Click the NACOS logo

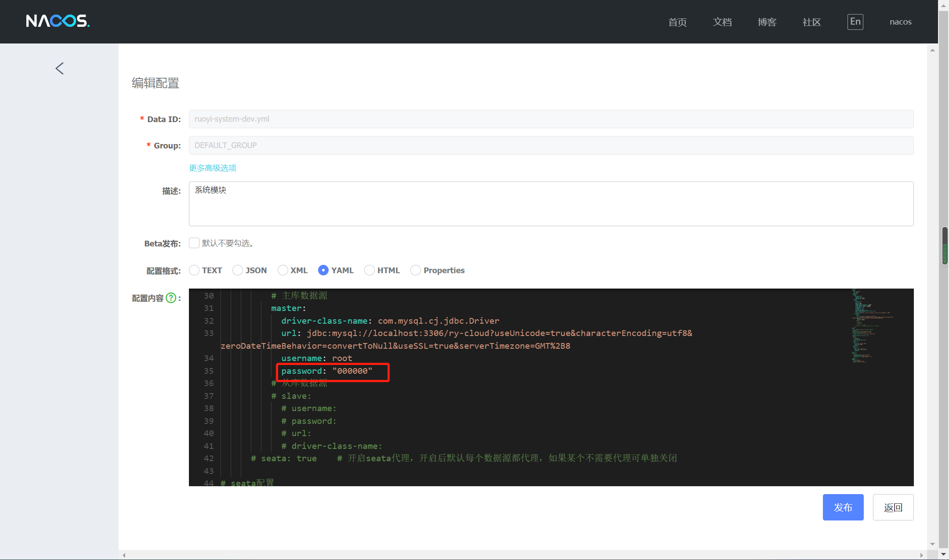[58, 21]
